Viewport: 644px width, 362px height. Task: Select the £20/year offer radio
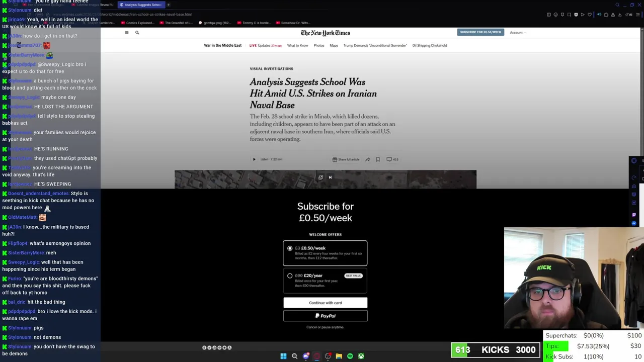point(290,276)
